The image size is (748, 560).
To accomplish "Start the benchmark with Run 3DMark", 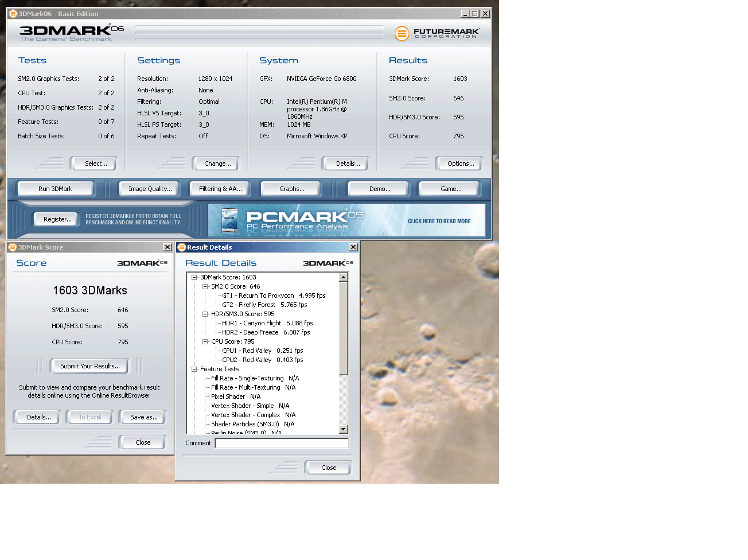I will [55, 189].
